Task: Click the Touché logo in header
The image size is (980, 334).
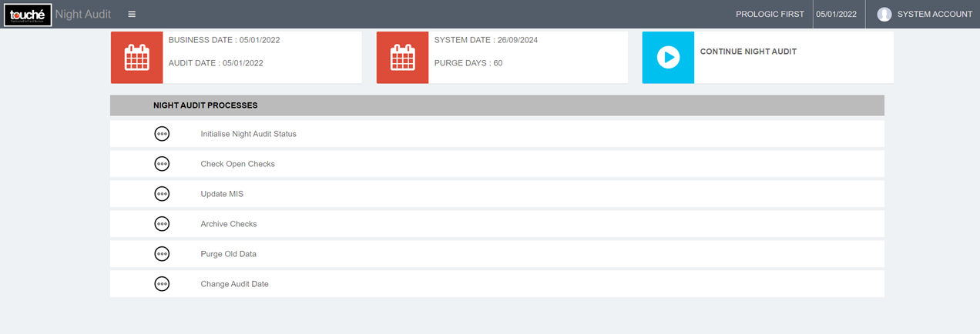Action: tap(28, 14)
